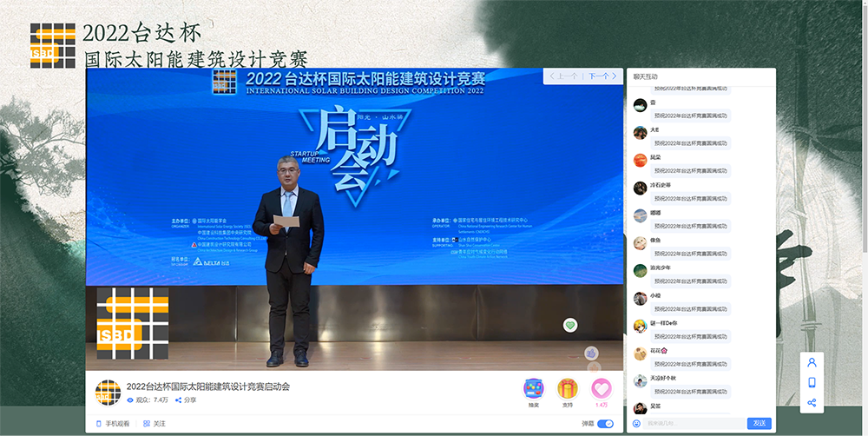Open the 聊天互动 chat tab

(x=646, y=77)
